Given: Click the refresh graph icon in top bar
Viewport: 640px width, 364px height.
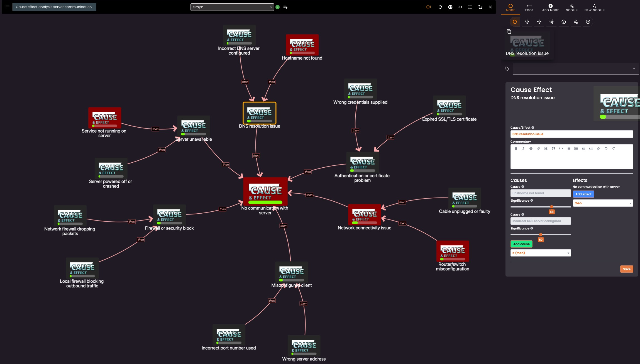Looking at the screenshot, I should (440, 7).
